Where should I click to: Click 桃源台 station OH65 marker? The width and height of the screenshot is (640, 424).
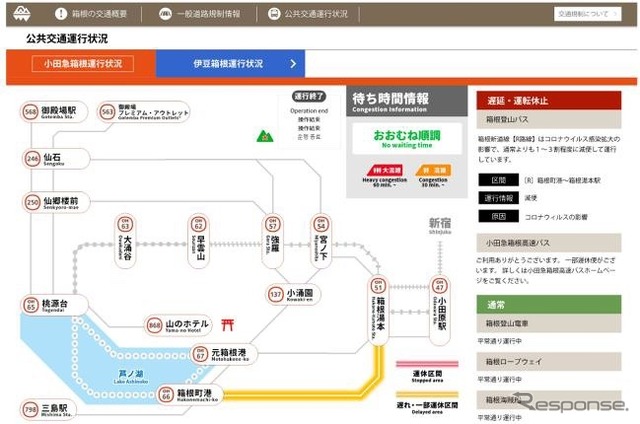pyautogui.click(x=54, y=305)
